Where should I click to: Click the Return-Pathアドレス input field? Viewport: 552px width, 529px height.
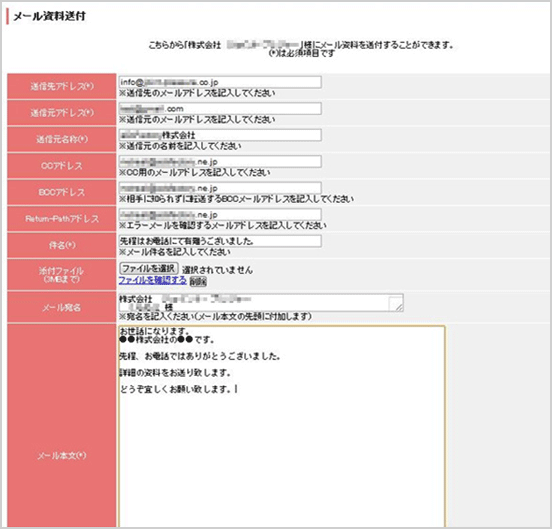click(x=220, y=214)
